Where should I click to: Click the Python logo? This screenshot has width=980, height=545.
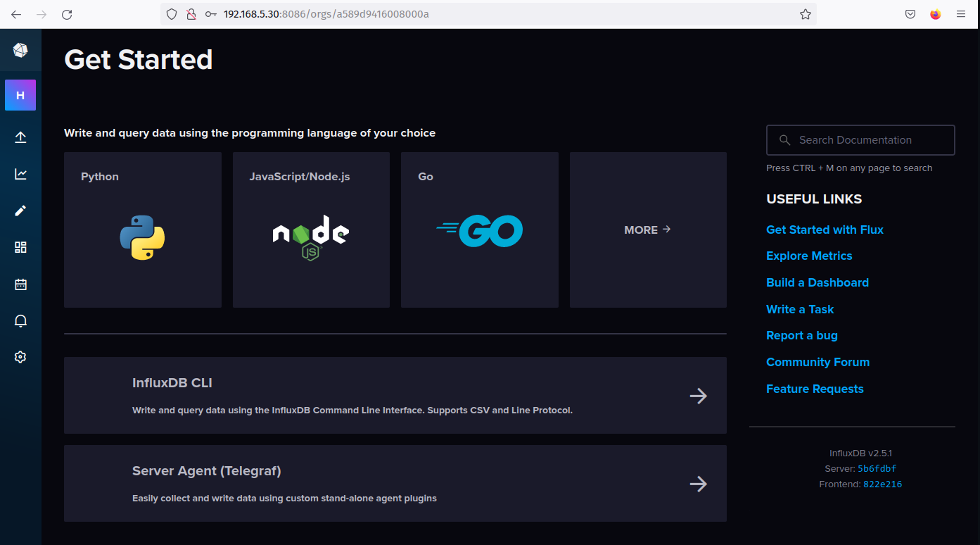142,238
